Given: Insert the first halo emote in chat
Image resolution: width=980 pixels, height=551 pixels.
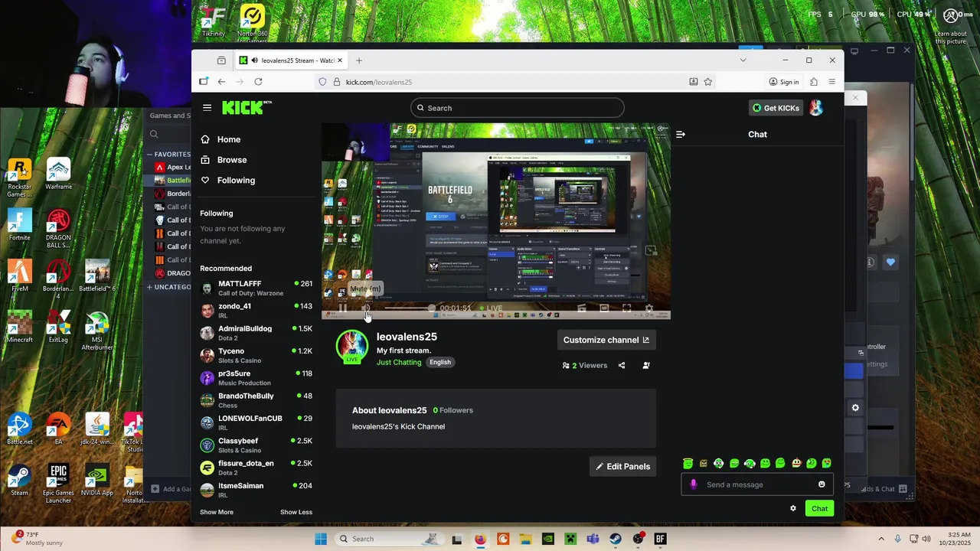Looking at the screenshot, I should click(688, 463).
